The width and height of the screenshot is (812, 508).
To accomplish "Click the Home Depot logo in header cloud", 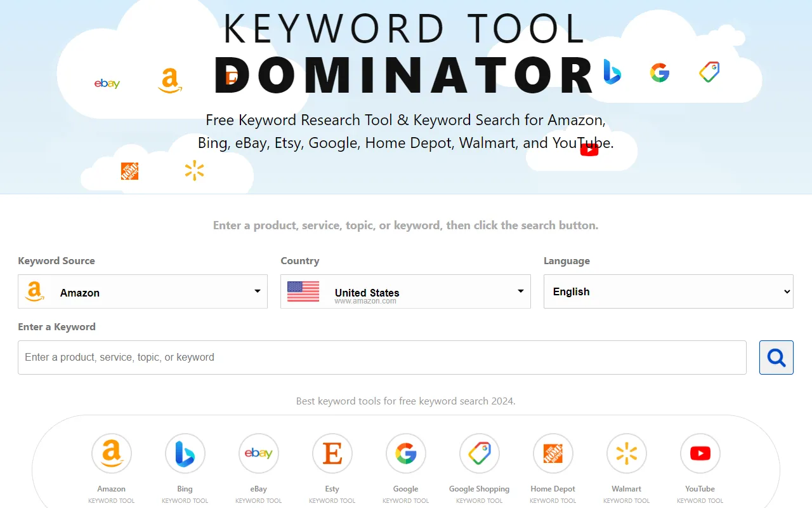I will point(129,171).
